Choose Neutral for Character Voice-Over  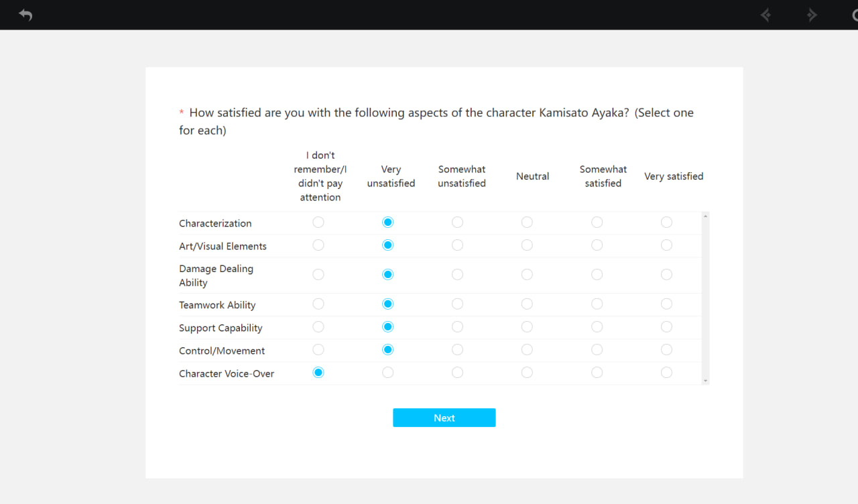[527, 373]
